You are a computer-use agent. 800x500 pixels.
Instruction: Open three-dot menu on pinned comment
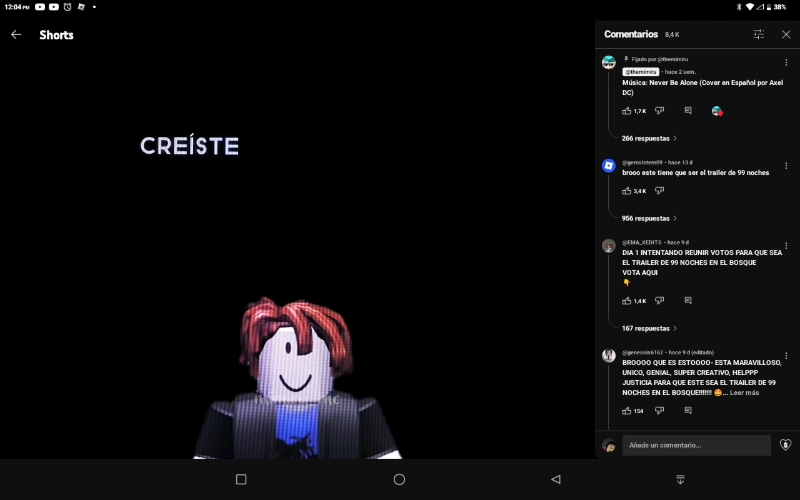786,63
